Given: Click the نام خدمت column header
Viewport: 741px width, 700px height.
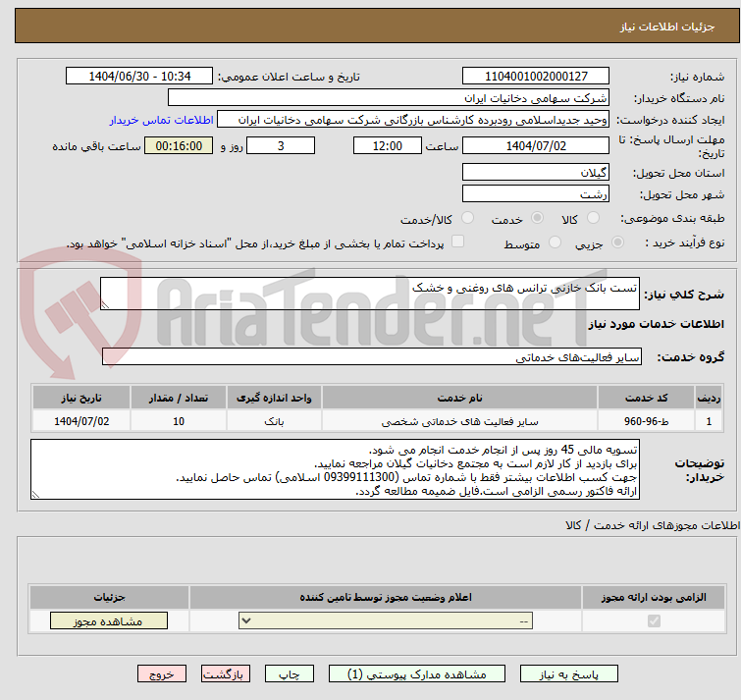Looking at the screenshot, I should click(x=460, y=398).
